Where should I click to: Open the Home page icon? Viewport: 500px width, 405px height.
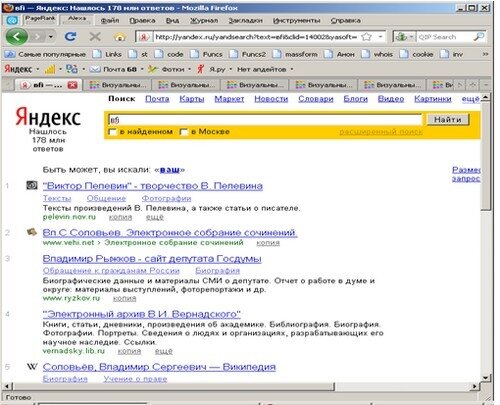[x=120, y=37]
